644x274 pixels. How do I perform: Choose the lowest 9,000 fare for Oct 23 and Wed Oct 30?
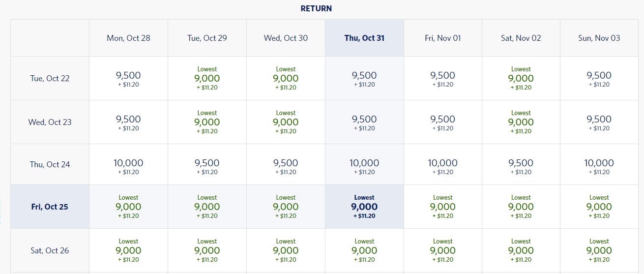click(286, 122)
